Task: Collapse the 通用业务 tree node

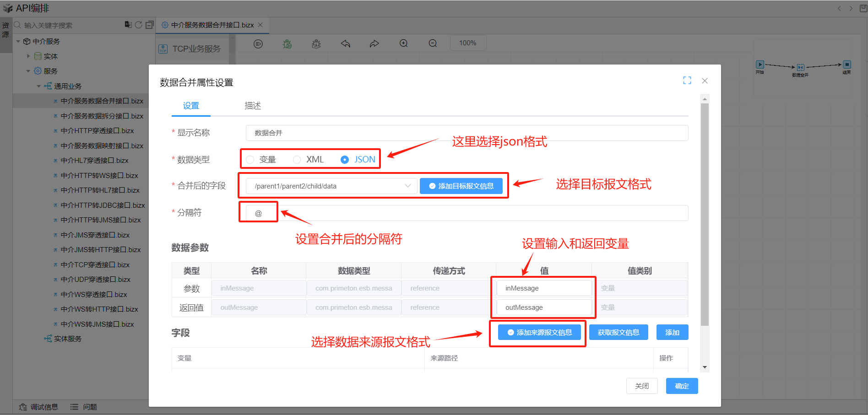Action: point(39,86)
